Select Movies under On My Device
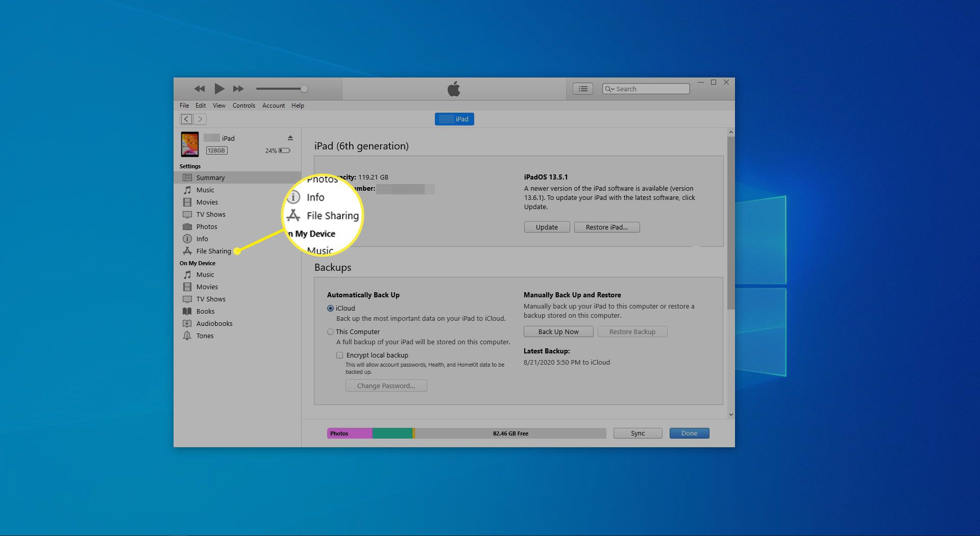The image size is (980, 536). coord(237,287)
